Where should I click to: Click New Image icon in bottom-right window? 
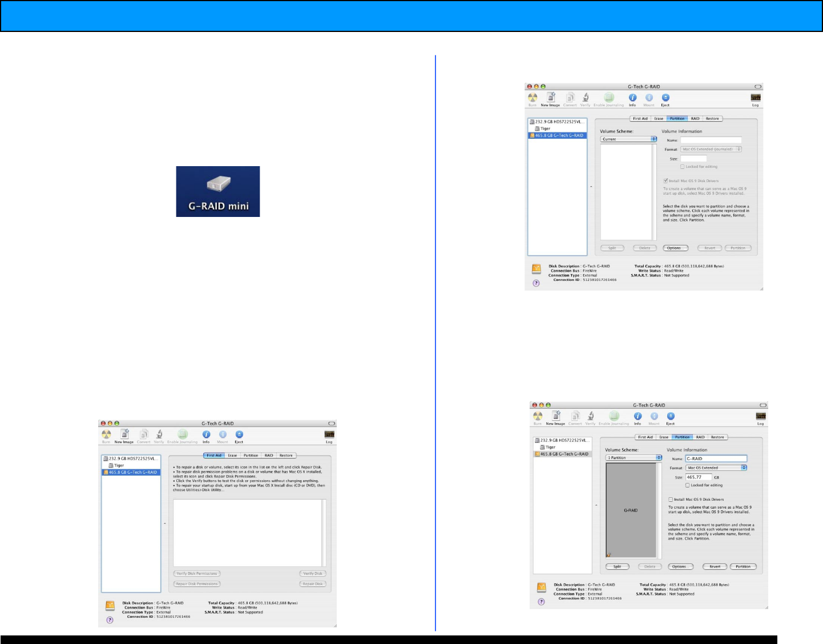[556, 417]
